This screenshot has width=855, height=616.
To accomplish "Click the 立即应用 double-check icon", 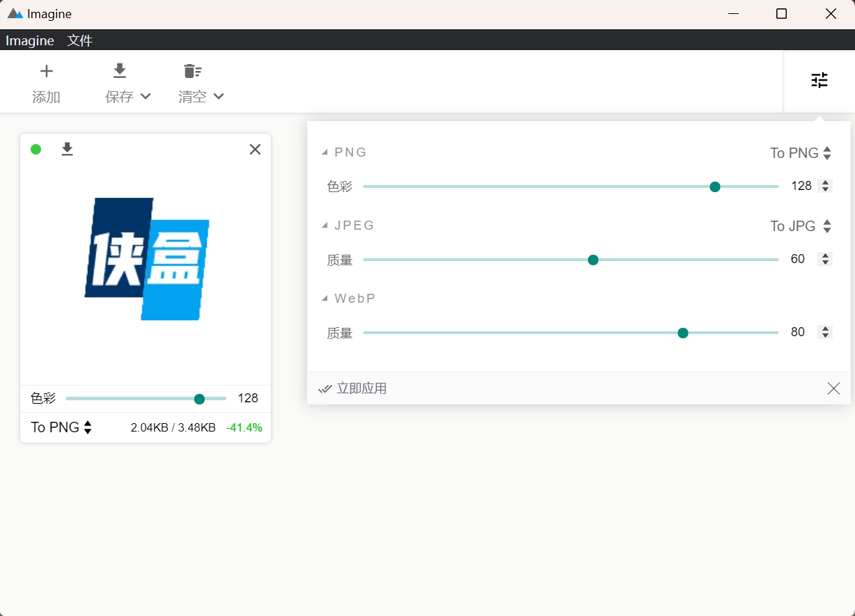I will 325,388.
